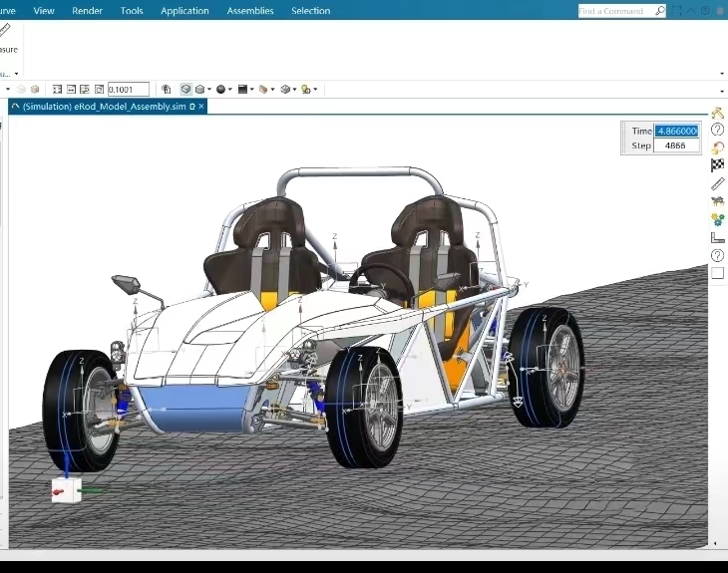
Task: Click the Measure ruler tool in ribbon
Action: (x=5, y=32)
